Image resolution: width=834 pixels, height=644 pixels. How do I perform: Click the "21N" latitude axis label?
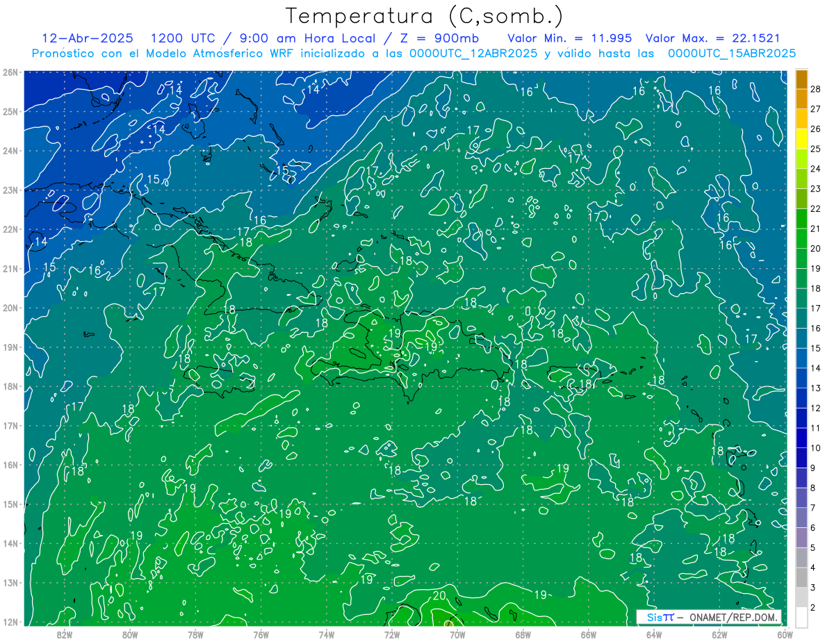pyautogui.click(x=10, y=268)
